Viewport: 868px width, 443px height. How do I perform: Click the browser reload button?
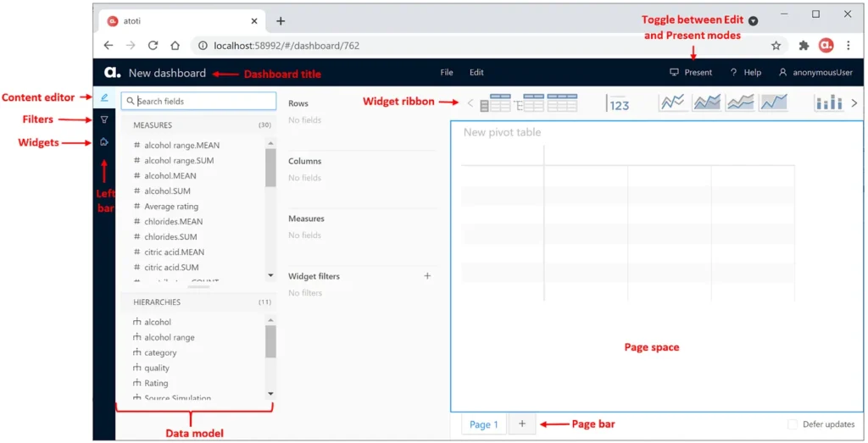[x=153, y=46]
